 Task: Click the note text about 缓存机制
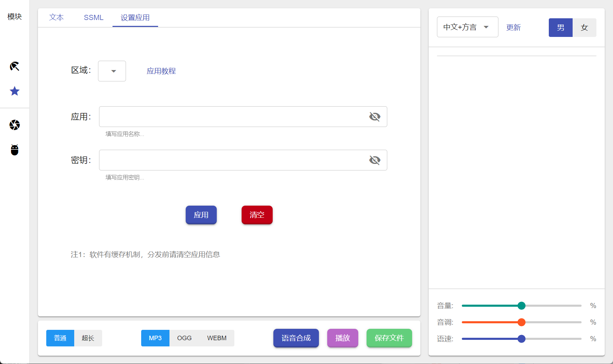tap(145, 255)
